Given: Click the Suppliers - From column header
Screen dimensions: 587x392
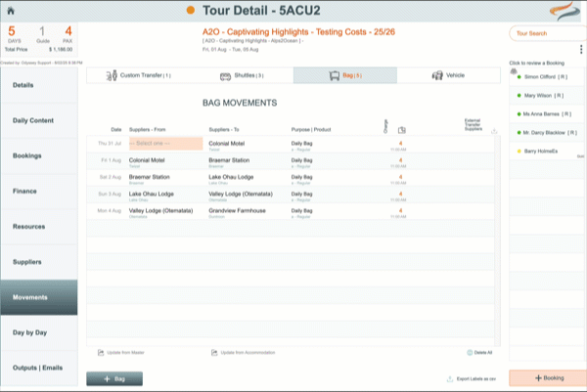Looking at the screenshot, I should pyautogui.click(x=147, y=129).
